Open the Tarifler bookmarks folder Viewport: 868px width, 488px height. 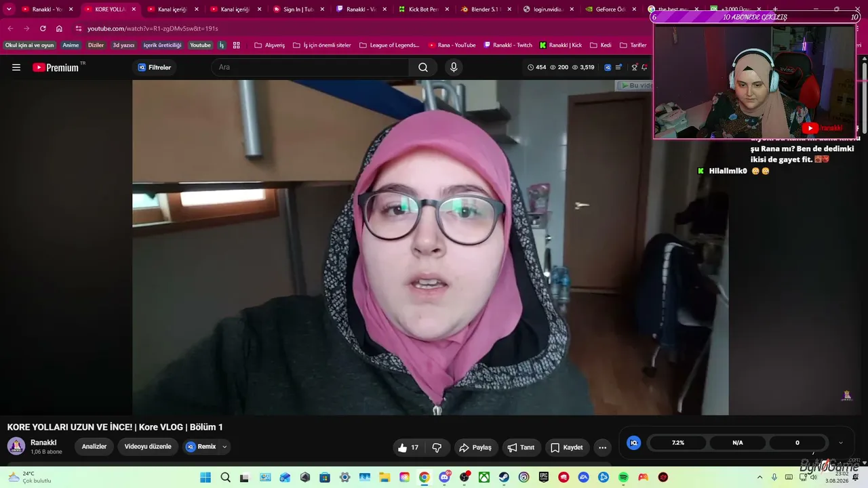pyautogui.click(x=633, y=45)
